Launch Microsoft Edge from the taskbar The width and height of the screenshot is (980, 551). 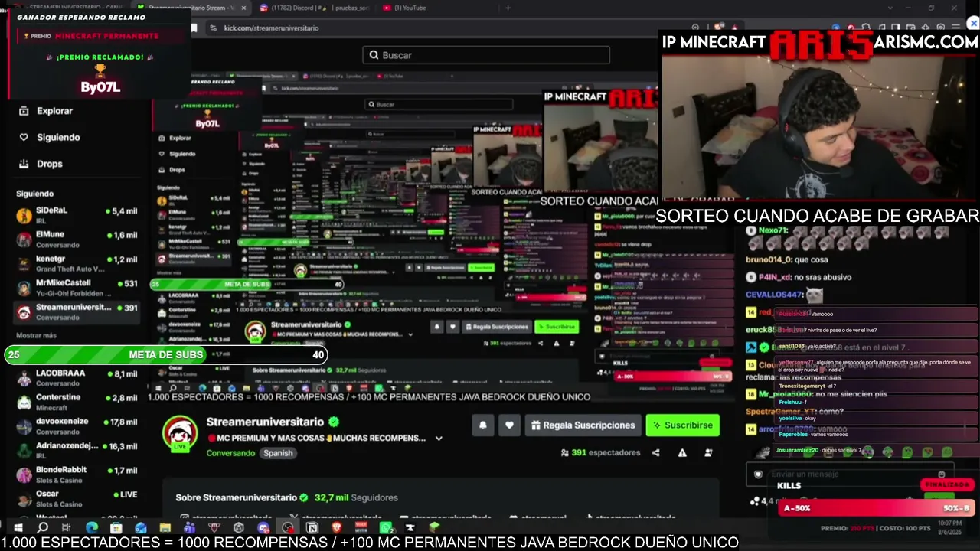coord(92,528)
